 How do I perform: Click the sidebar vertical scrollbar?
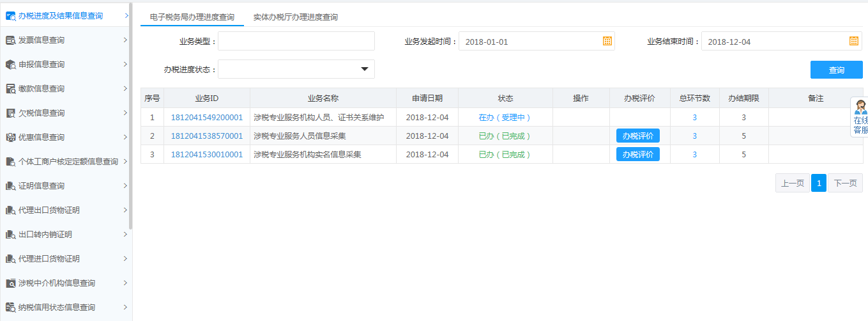click(130, 115)
